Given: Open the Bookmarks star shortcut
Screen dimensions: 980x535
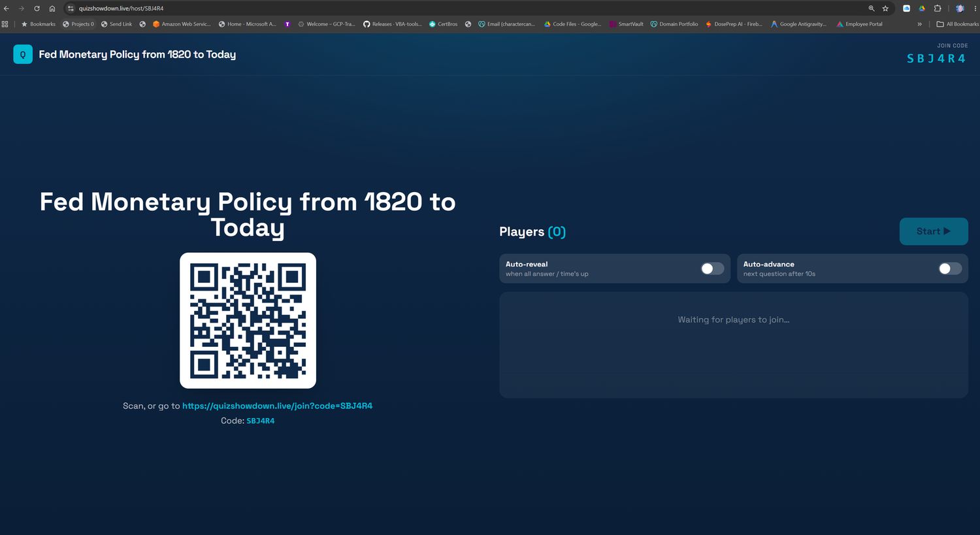Looking at the screenshot, I should click(x=39, y=24).
